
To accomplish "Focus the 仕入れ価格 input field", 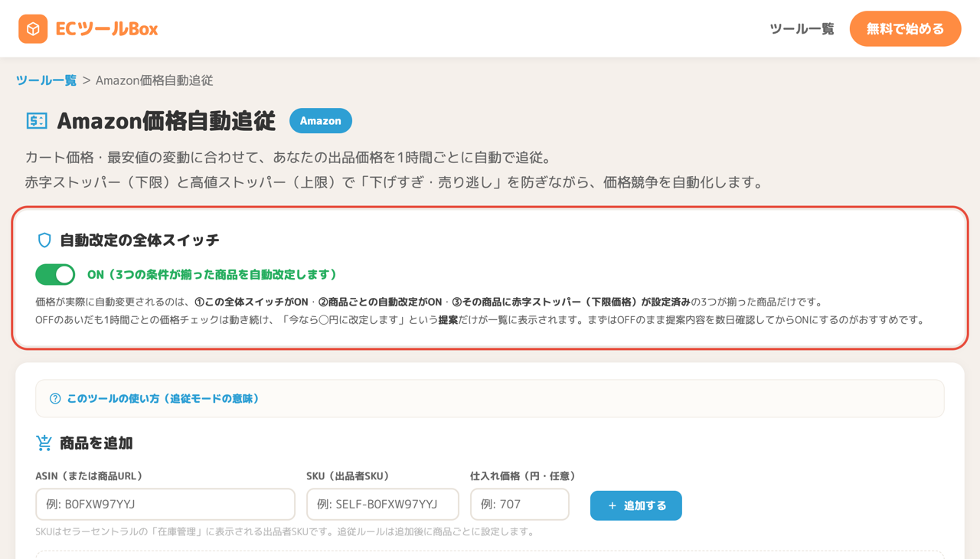I will click(520, 505).
